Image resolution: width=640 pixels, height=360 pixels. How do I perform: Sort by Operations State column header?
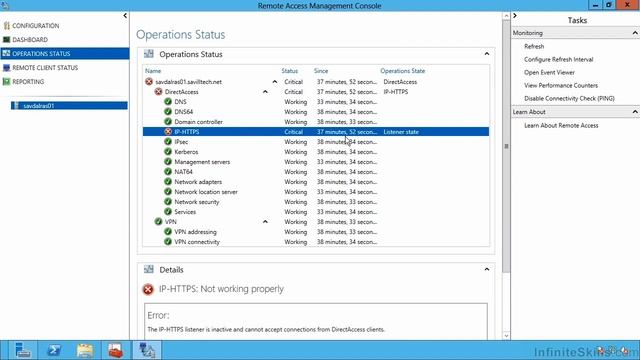(x=402, y=71)
